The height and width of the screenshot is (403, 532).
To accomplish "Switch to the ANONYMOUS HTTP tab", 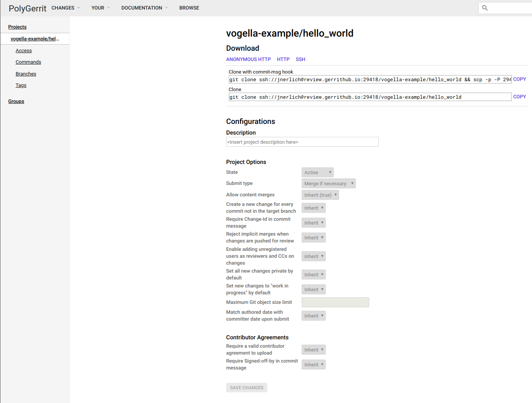I will click(x=248, y=59).
